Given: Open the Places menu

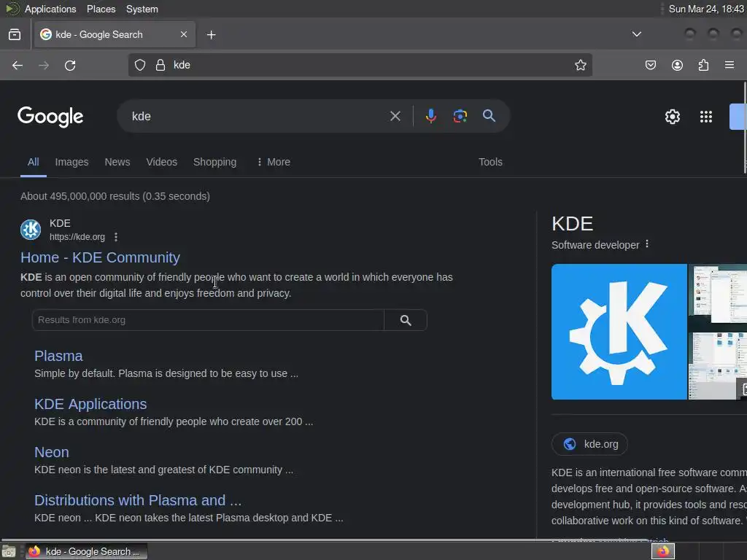Looking at the screenshot, I should click(101, 9).
